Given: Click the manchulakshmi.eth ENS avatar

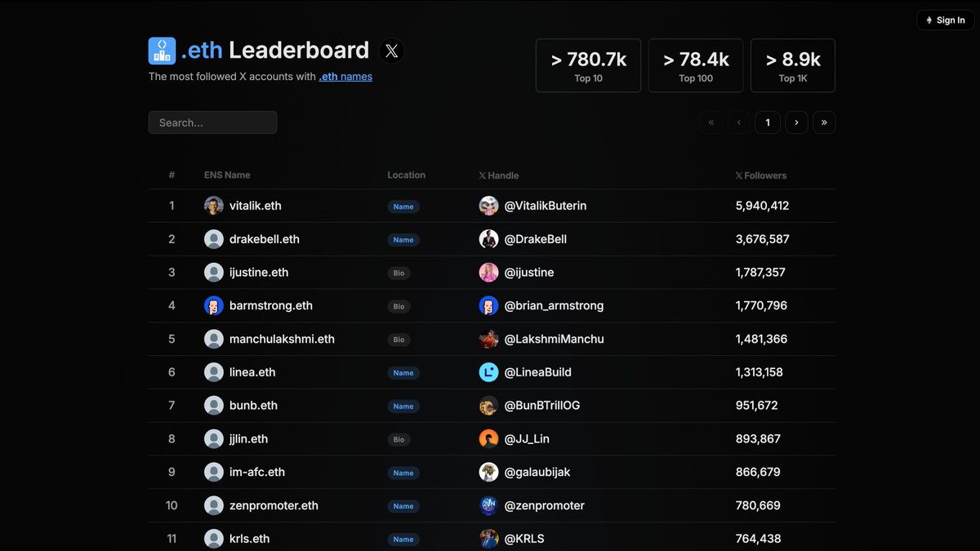Looking at the screenshot, I should click(x=214, y=339).
